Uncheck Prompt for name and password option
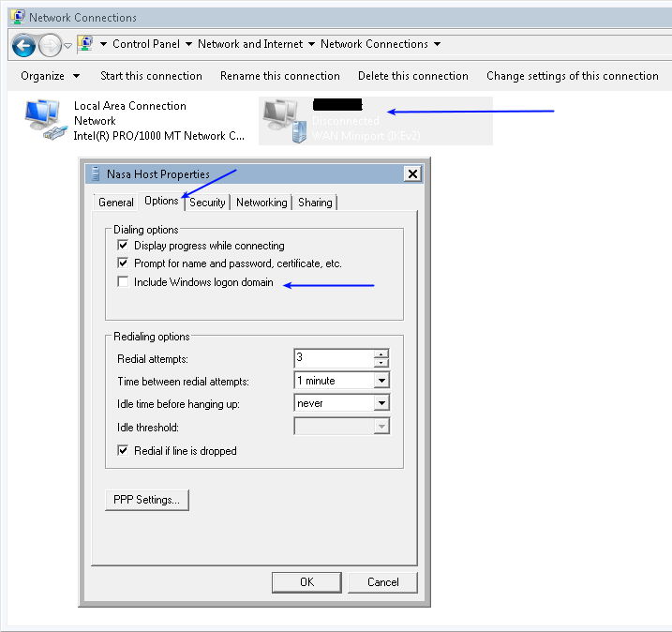Screen dimensions: 672x632 [123, 263]
